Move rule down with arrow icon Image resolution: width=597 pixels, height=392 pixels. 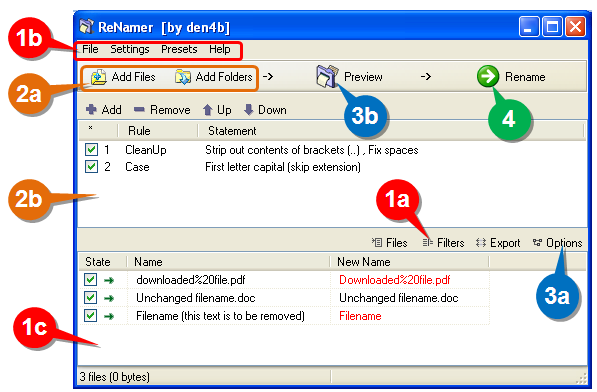(x=249, y=110)
